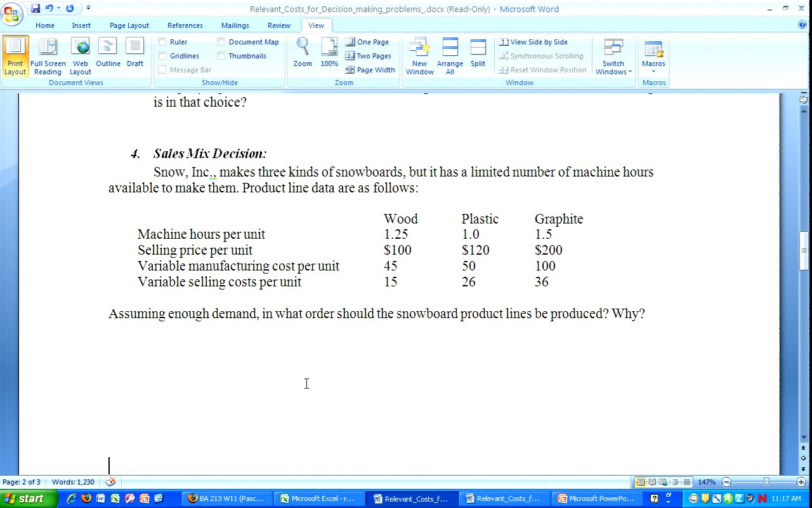
Task: Split the document window
Action: coord(478,53)
